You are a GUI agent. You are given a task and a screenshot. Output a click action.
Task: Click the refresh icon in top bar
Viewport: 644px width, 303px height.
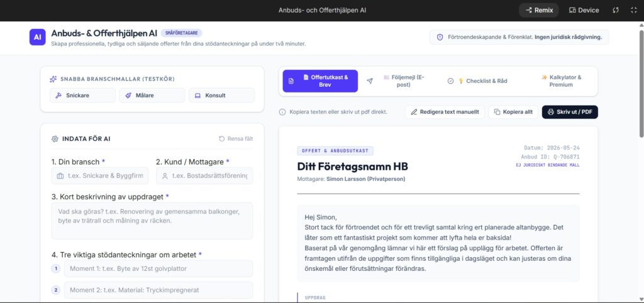(615, 10)
